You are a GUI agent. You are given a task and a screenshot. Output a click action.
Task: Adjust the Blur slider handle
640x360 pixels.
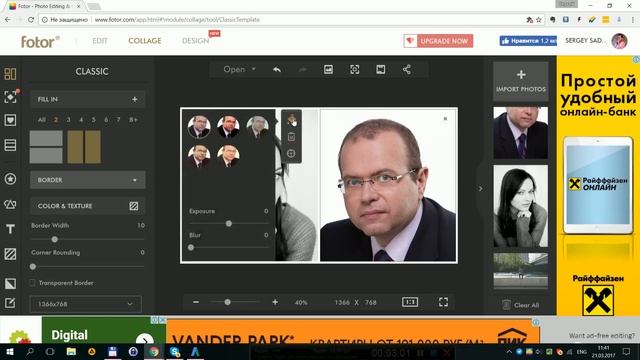coord(191,247)
